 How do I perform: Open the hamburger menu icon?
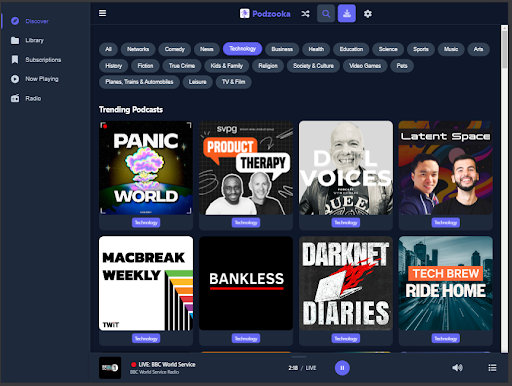click(x=102, y=13)
